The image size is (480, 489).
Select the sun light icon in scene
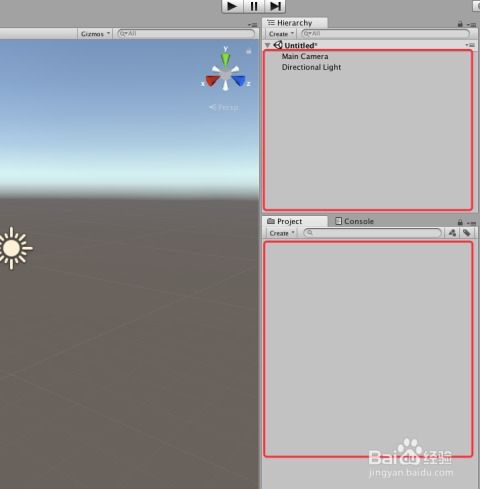pyautogui.click(x=13, y=248)
